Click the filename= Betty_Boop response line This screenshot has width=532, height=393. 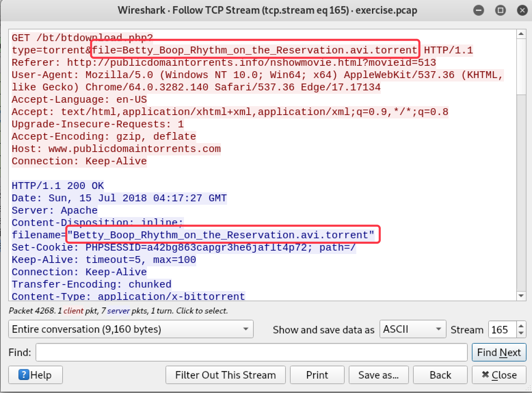click(193, 235)
